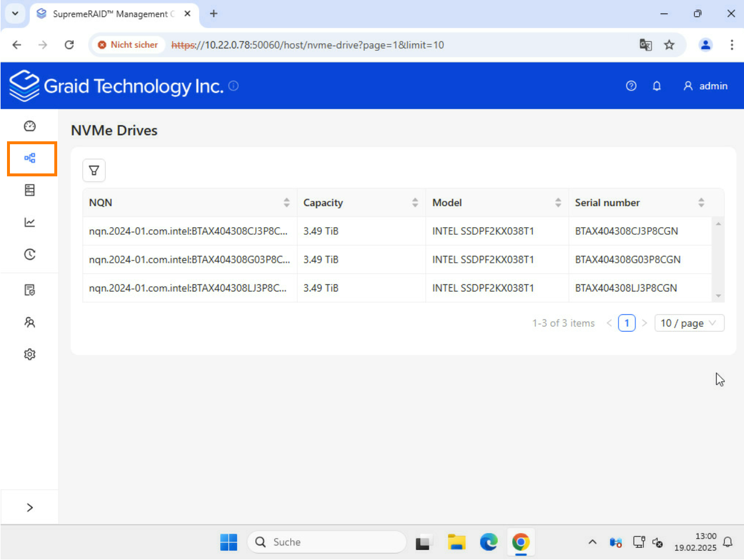
Task: Open the user management icon in sidebar
Action: [30, 322]
